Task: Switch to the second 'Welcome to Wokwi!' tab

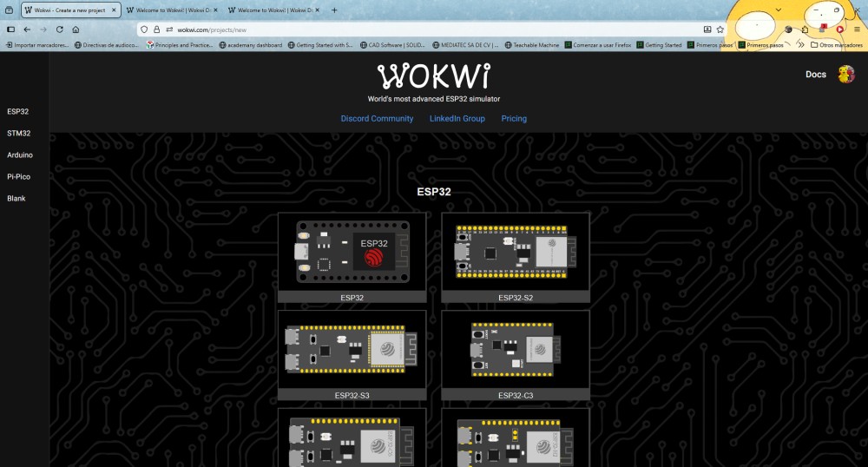Action: pyautogui.click(x=172, y=10)
